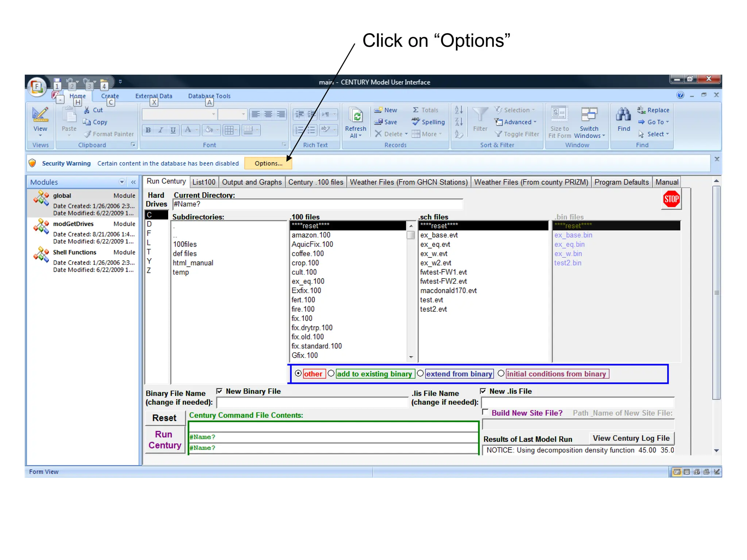The image size is (747, 560).
Task: Open the External Data ribbon tab
Action: tap(154, 96)
